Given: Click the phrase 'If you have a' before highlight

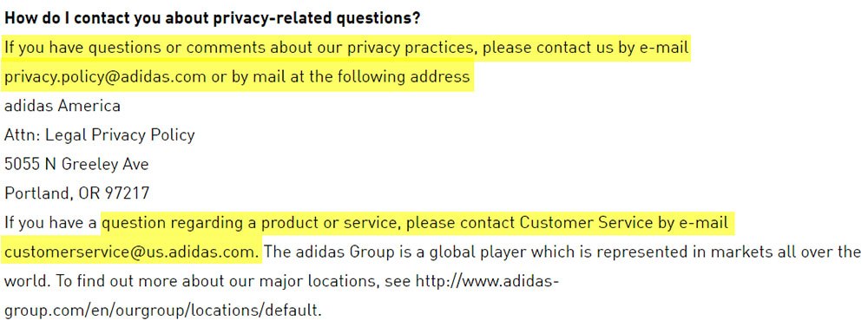Looking at the screenshot, I should click(x=51, y=223).
